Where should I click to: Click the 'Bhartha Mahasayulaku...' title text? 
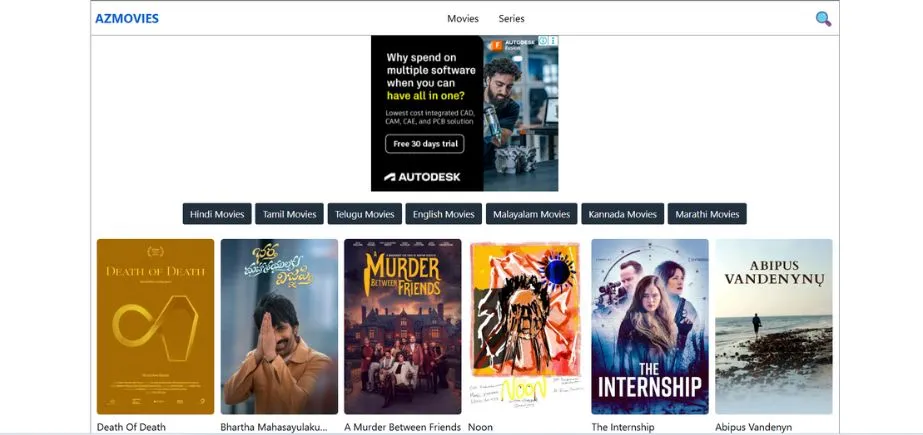[274, 427]
